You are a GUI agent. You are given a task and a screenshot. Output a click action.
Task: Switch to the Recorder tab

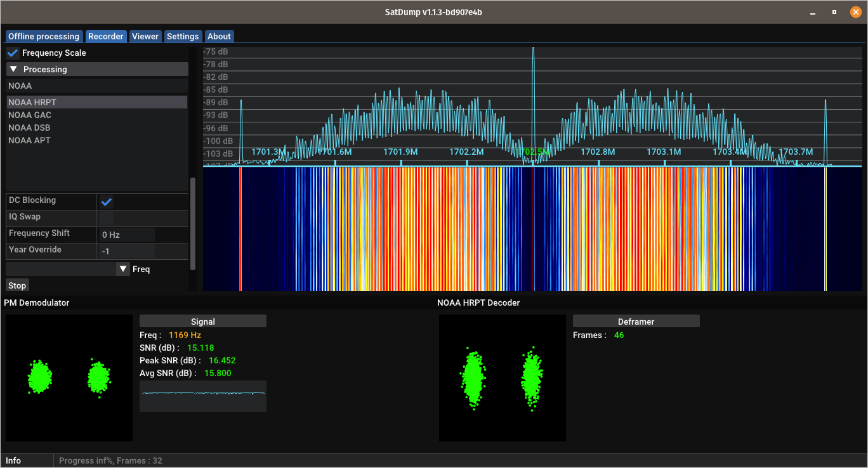point(106,36)
